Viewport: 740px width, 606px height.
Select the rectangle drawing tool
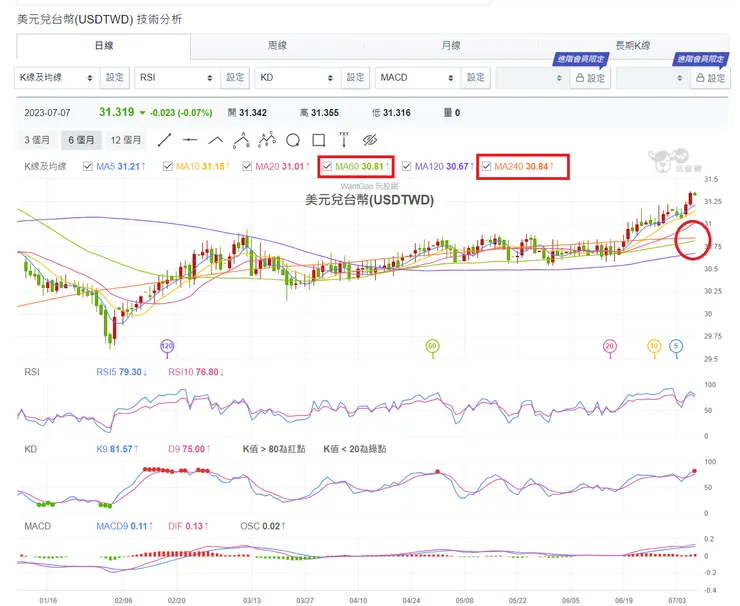pos(319,140)
